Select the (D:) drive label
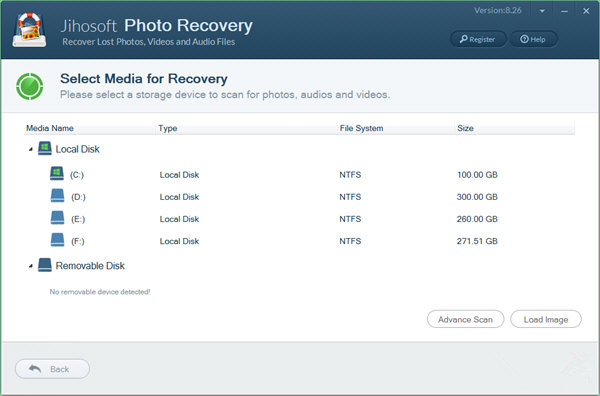This screenshot has height=396, width=600. click(x=78, y=197)
